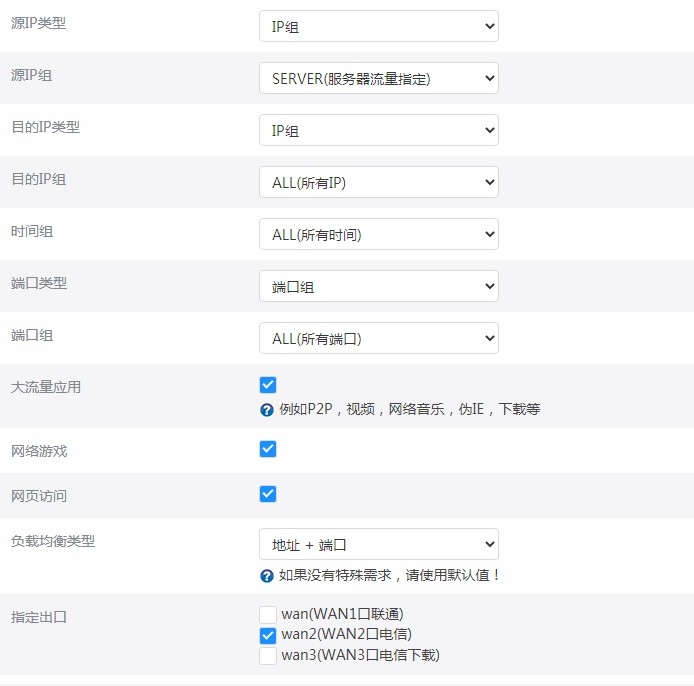Click the wan3(WAN3口电信下载) text label

[361, 655]
